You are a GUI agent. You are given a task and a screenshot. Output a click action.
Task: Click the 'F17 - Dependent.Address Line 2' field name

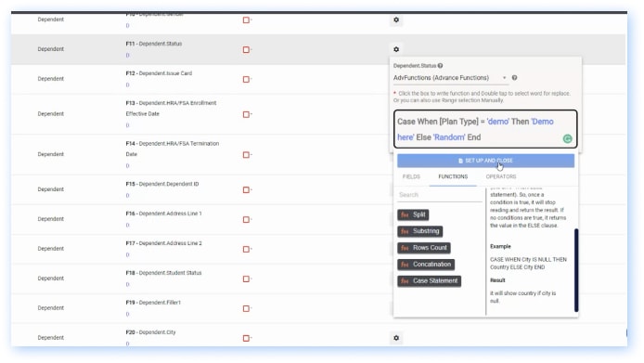pos(163,243)
